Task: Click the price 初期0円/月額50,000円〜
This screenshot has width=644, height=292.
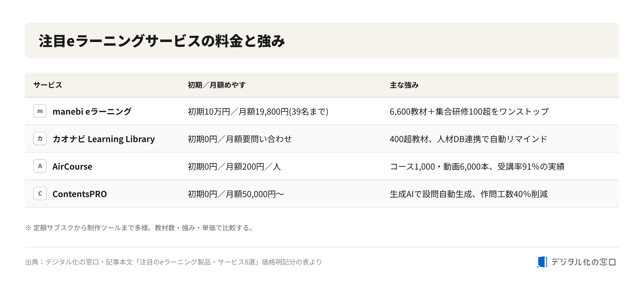Action: coord(236,194)
